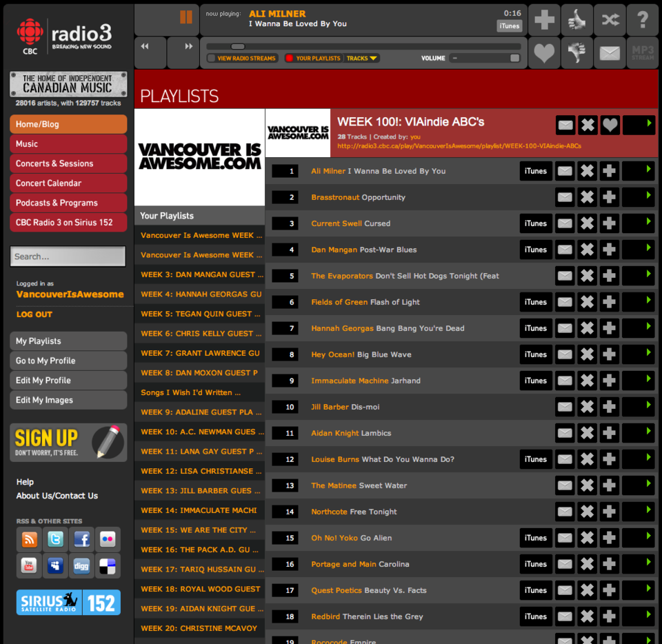The image size is (662, 644).
Task: Open the Twitter icon
Action: 55,539
